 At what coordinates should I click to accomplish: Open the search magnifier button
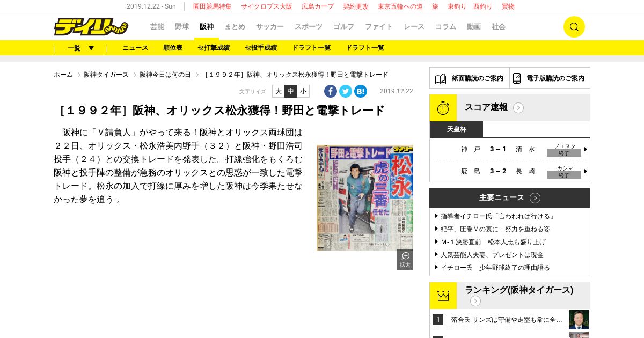coord(574,27)
